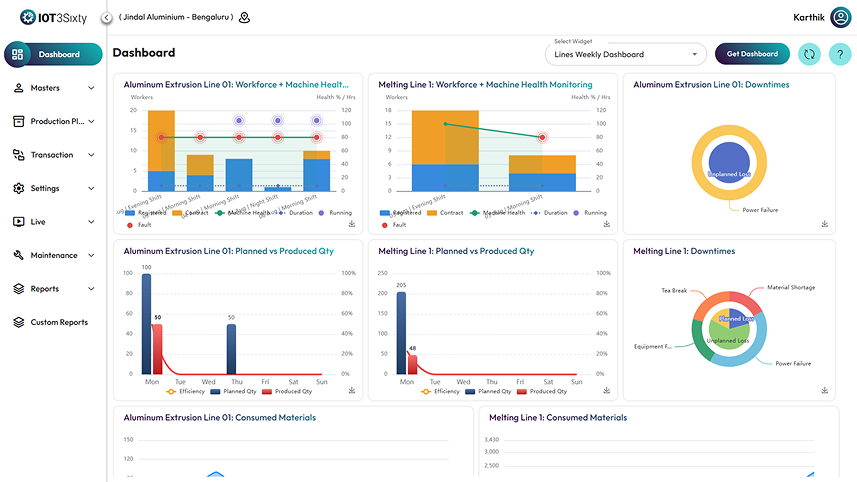
Task: Open the Reports menu item
Action: point(53,289)
